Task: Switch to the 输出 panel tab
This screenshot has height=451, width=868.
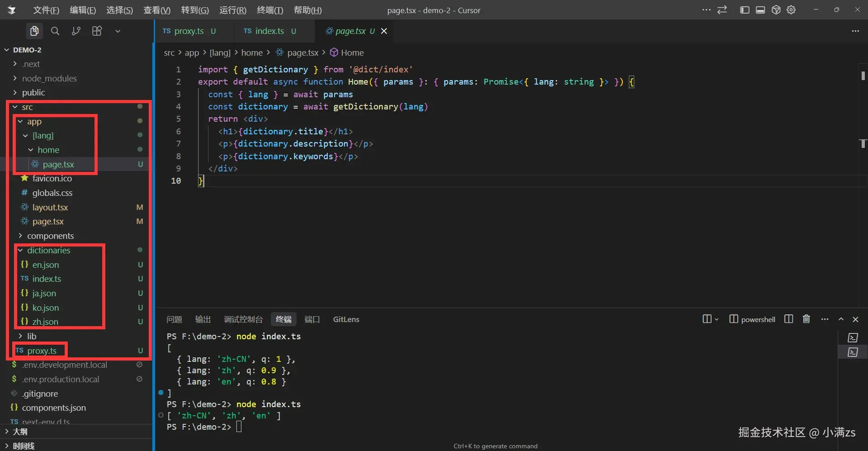Action: (203, 319)
